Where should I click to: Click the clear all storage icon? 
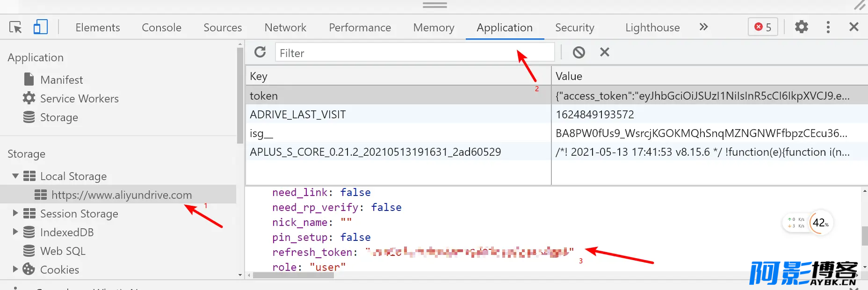click(x=579, y=52)
